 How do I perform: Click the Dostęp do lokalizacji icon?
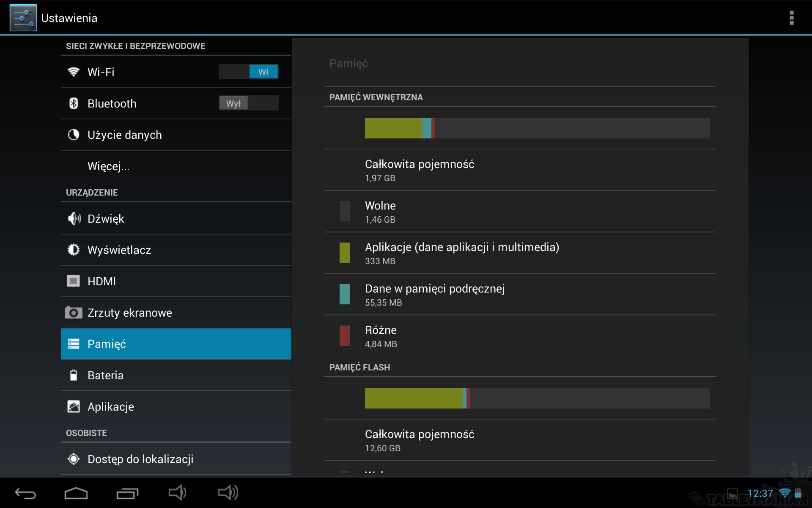point(74,459)
